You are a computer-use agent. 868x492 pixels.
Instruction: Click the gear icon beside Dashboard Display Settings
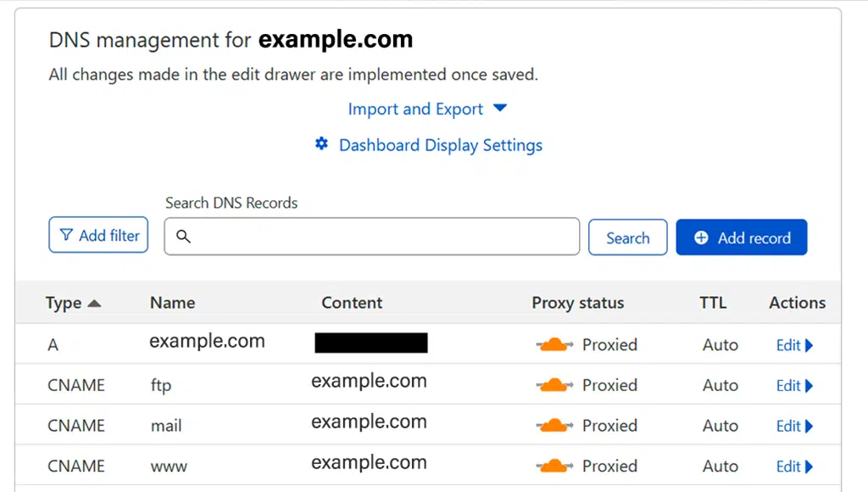(321, 144)
